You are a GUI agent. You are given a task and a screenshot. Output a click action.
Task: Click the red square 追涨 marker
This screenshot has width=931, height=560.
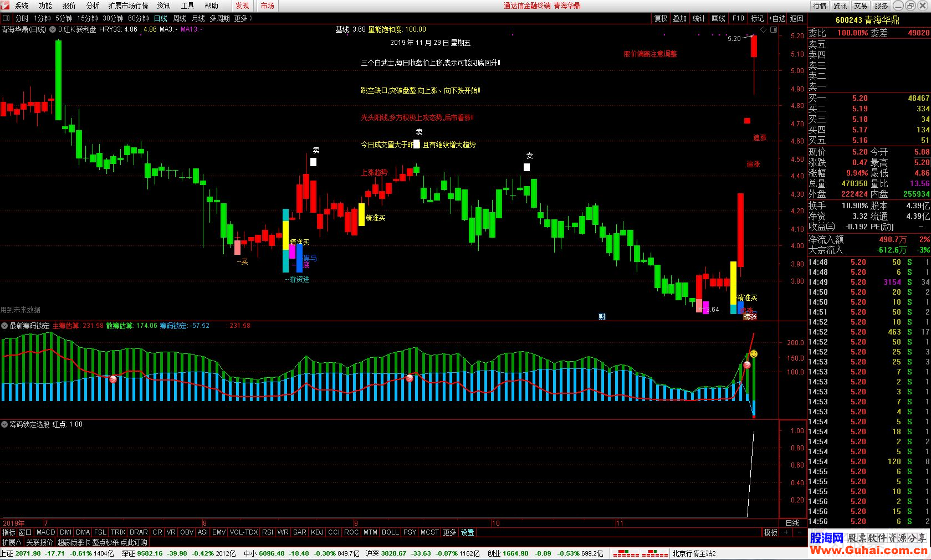point(747,121)
